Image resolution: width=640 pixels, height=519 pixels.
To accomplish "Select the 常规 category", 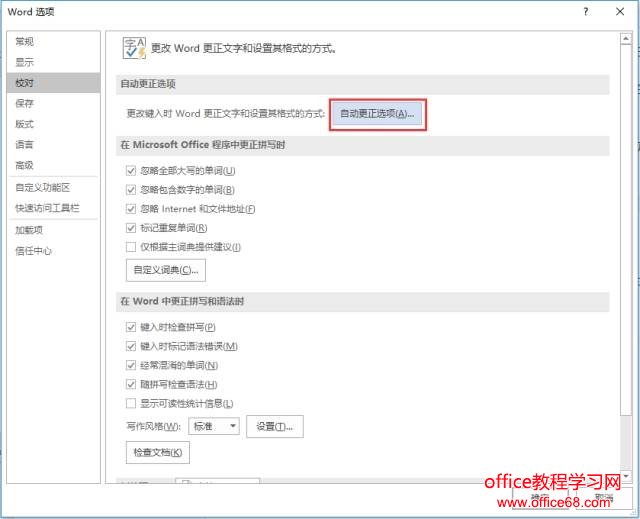I will (x=53, y=42).
